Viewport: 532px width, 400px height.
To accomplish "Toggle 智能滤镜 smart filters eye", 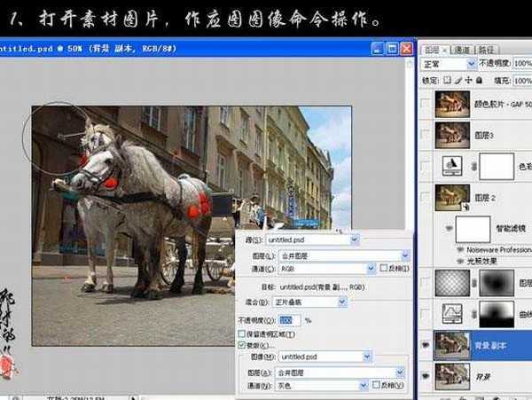I will 449,228.
